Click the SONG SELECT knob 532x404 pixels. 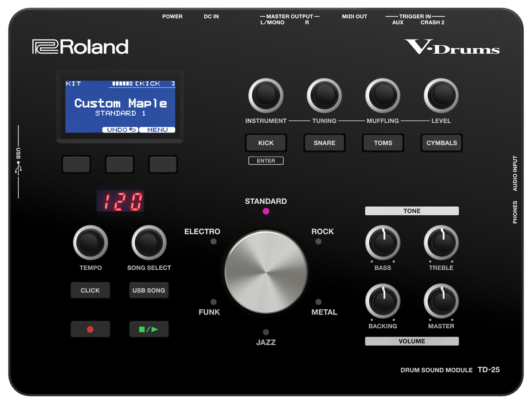click(x=149, y=243)
